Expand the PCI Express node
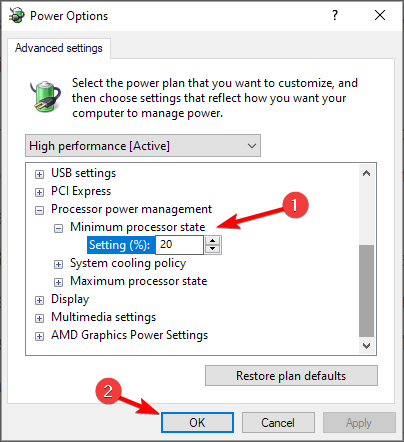This screenshot has width=404, height=442. tap(39, 192)
